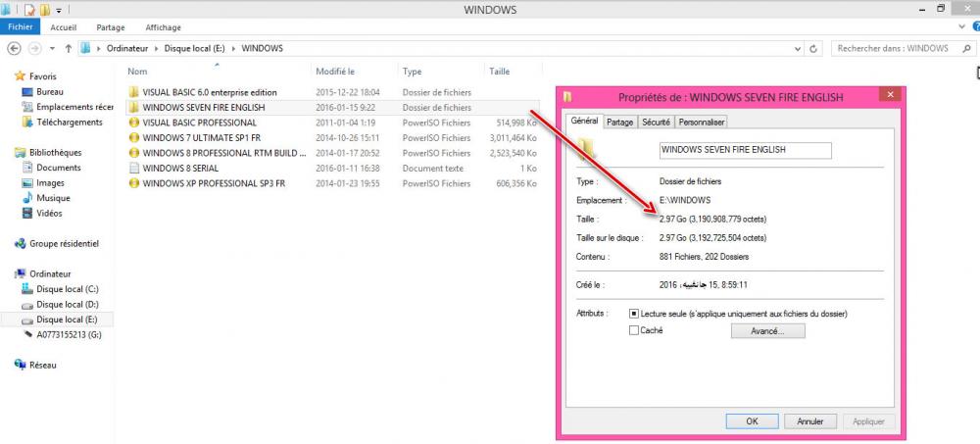
Task: Select the WINDOWS SEVEN FIRE ENGLISH folder icon
Action: pos(133,107)
